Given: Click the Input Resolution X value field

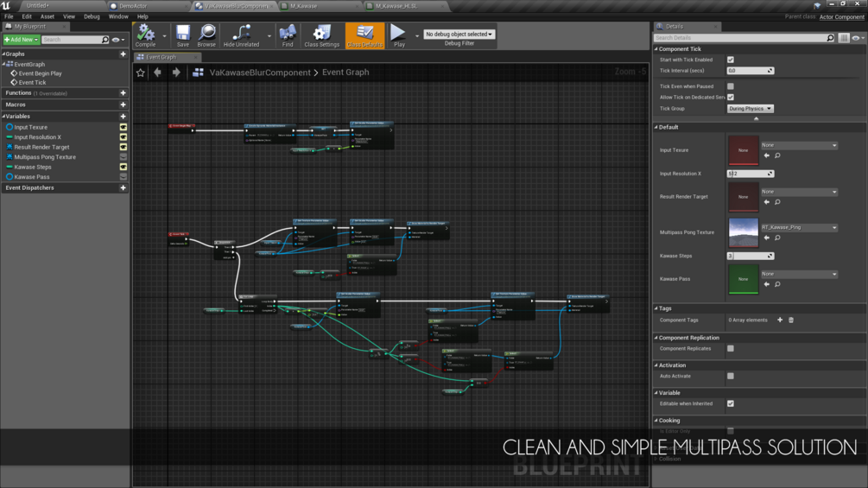Looking at the screenshot, I should (750, 174).
